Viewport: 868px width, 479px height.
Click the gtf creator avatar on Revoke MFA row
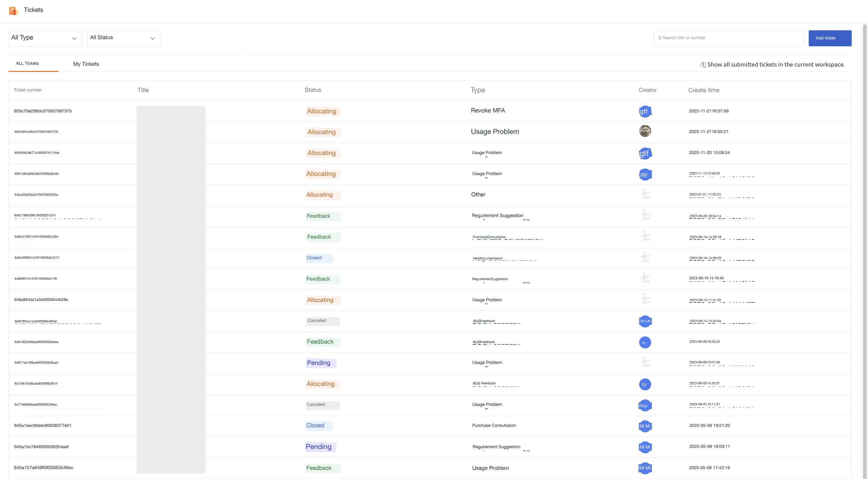pos(645,111)
